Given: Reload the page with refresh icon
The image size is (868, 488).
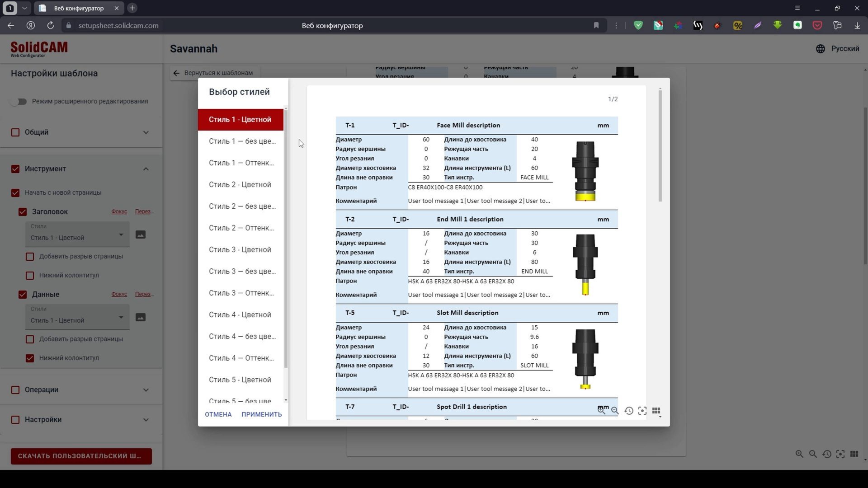Looking at the screenshot, I should point(50,26).
